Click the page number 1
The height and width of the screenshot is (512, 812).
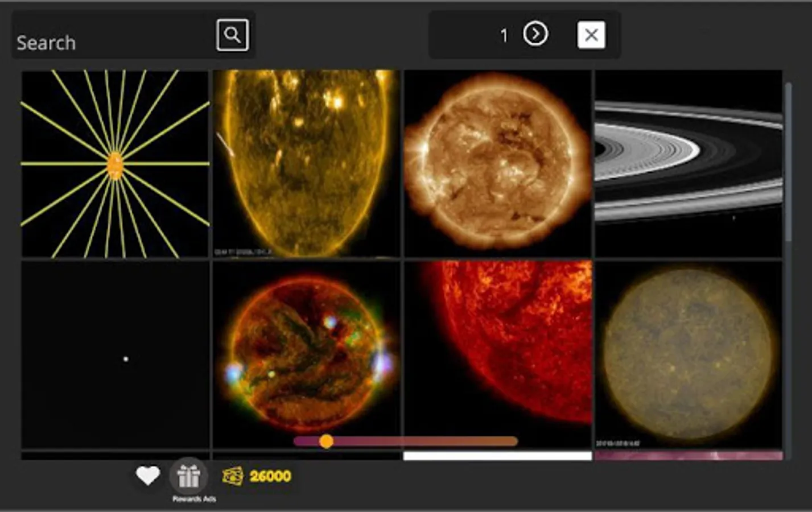504,36
